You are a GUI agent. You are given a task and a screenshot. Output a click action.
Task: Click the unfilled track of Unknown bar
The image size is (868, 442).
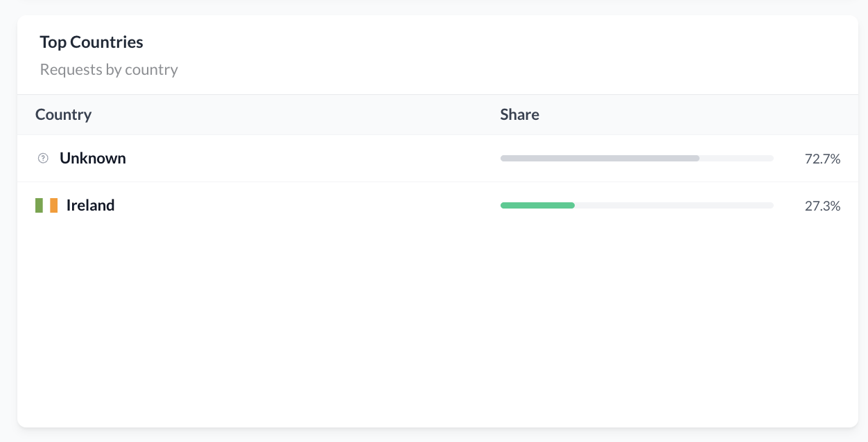click(x=736, y=159)
